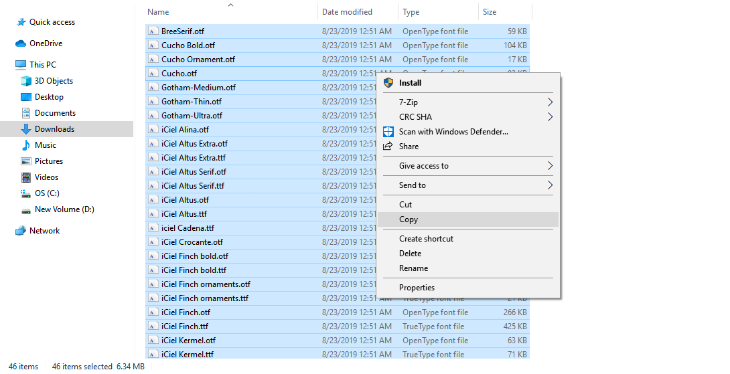Click the font icon of Cucho Bold.otf
The height and width of the screenshot is (374, 730).
point(153,45)
